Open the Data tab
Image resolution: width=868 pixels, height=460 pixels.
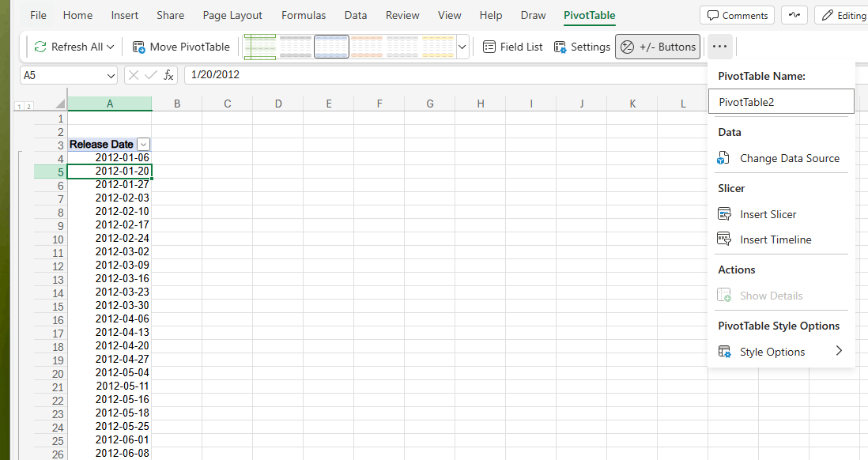pos(356,16)
